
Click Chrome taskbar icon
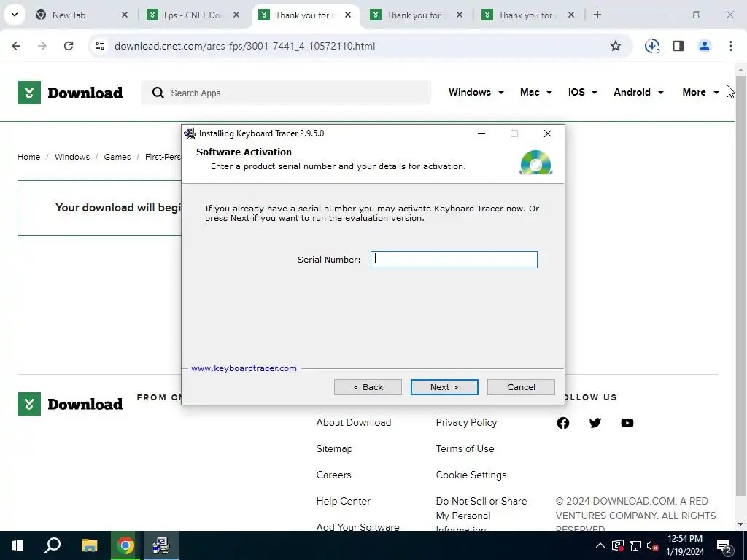125,545
